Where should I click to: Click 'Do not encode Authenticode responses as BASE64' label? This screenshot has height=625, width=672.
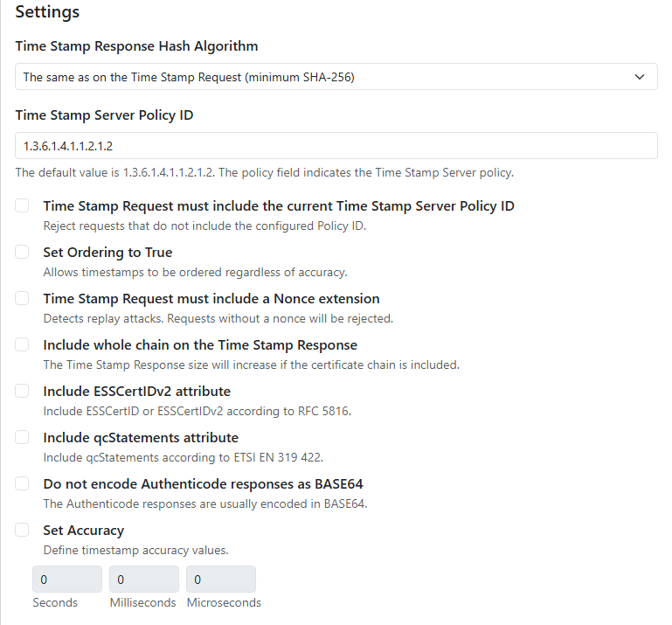203,484
